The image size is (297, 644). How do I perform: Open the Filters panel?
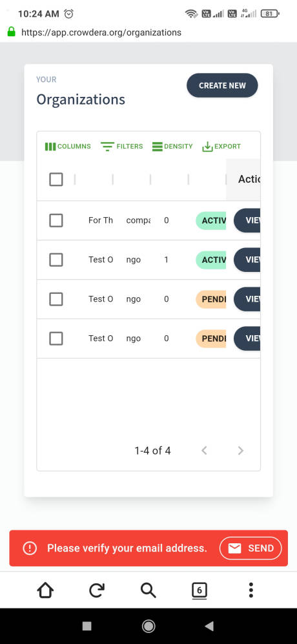point(121,146)
